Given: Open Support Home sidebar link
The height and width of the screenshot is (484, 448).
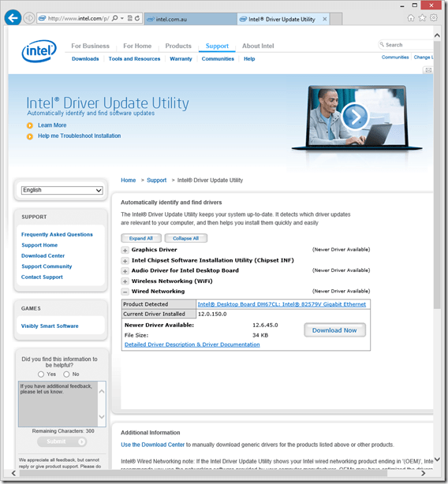Looking at the screenshot, I should coord(39,245).
